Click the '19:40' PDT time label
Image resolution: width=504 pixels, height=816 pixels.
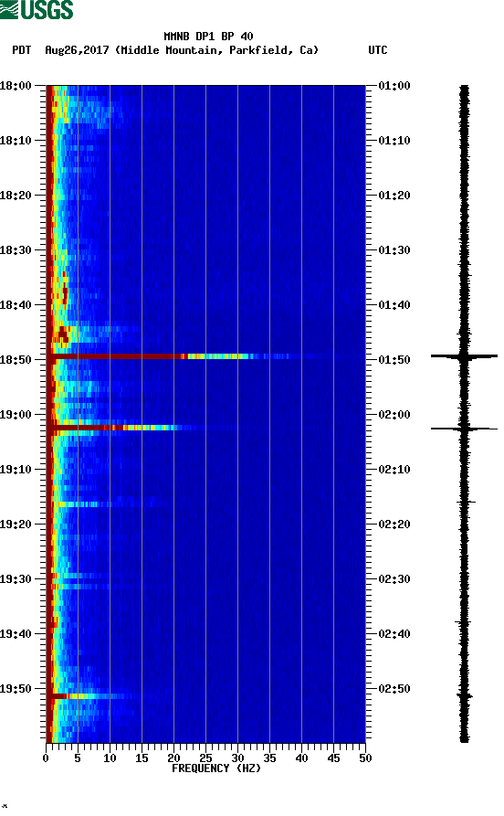point(16,634)
